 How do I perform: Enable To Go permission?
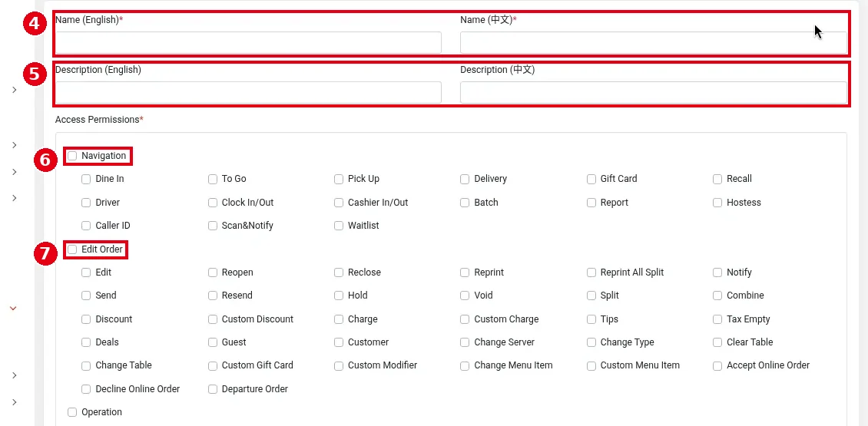213,180
